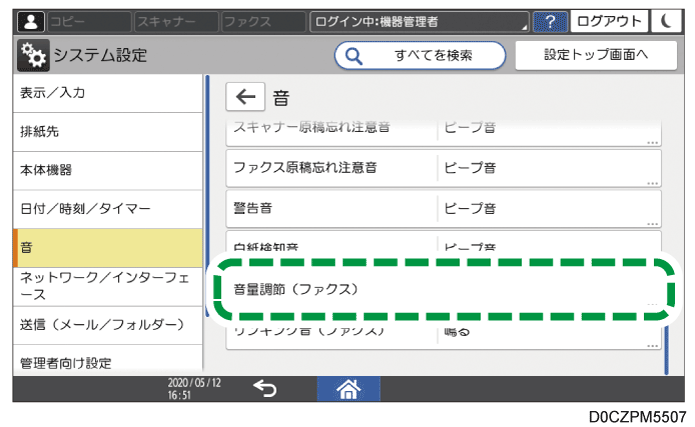Open the 音量調節(ファクス) setting

[444, 290]
